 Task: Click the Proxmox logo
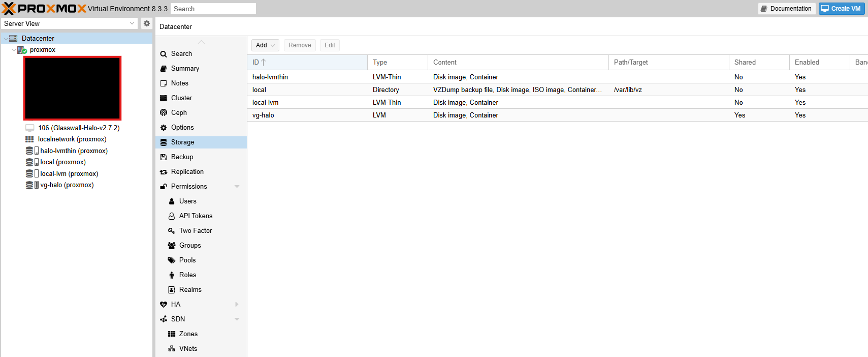[44, 9]
